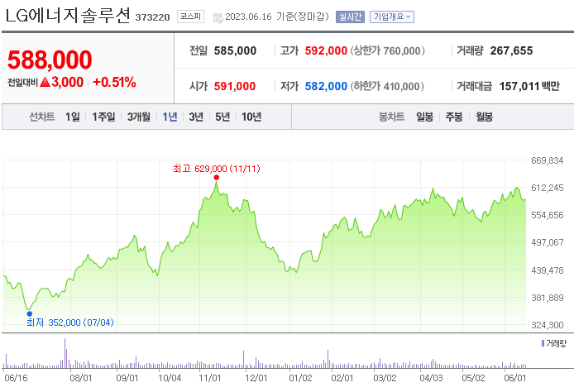Switch to the 일봉 candle chart
This screenshot has height=392, width=574.
pyautogui.click(x=424, y=117)
